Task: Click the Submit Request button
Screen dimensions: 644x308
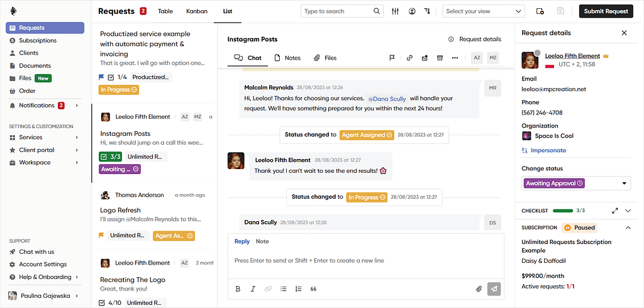Action: click(606, 11)
